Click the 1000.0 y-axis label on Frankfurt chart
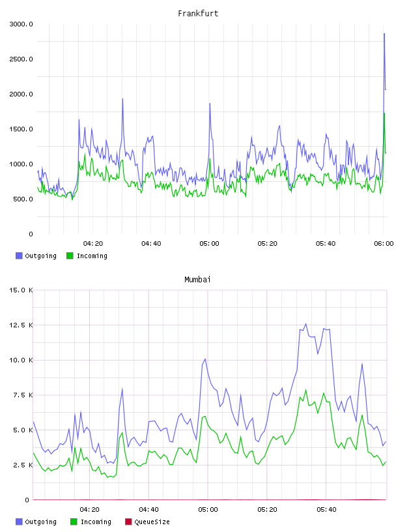 click(21, 164)
